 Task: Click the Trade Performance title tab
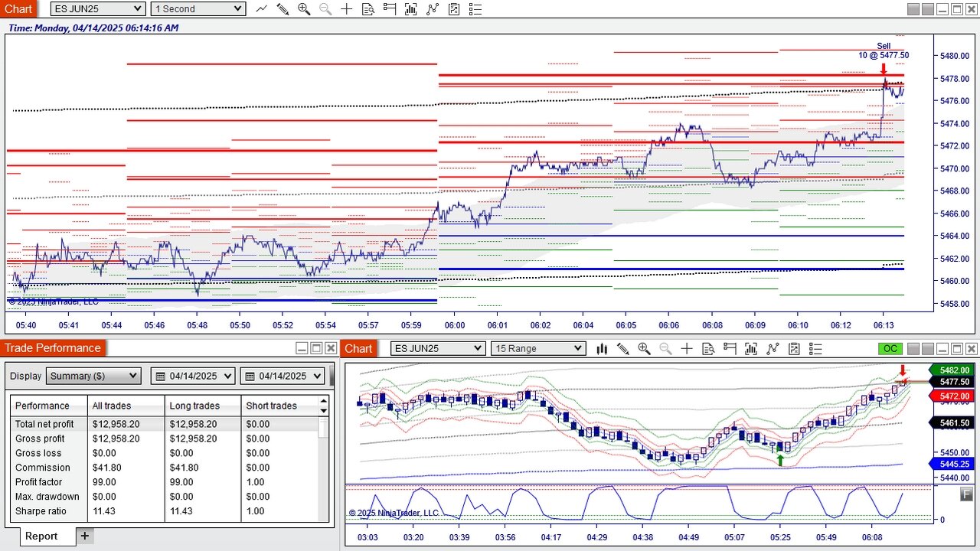(x=52, y=348)
